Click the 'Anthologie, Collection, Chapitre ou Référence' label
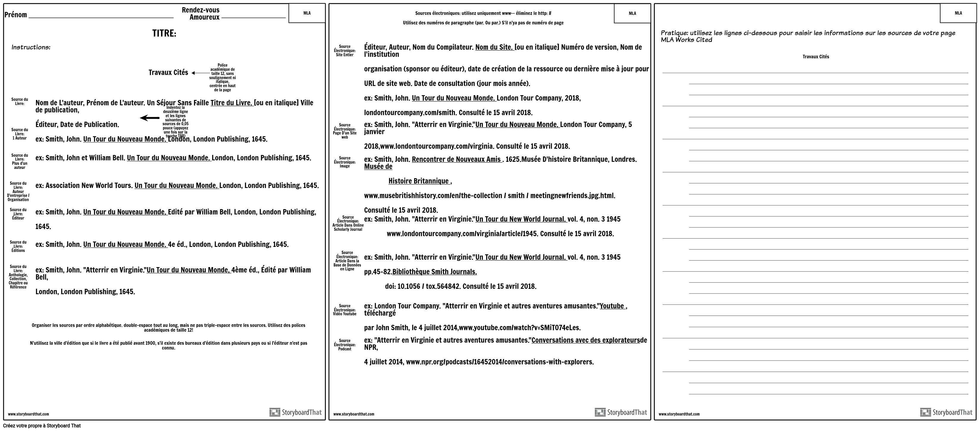The image size is (980, 431). click(x=18, y=277)
